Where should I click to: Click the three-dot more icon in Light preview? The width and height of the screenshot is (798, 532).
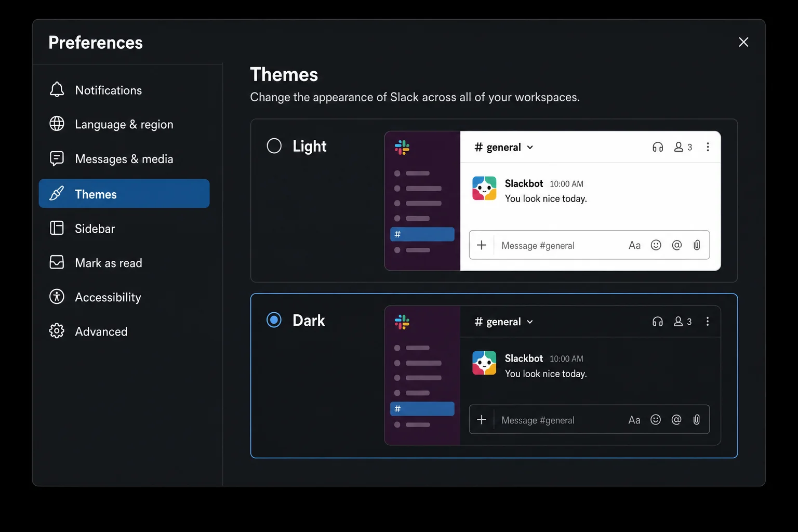pos(708,147)
